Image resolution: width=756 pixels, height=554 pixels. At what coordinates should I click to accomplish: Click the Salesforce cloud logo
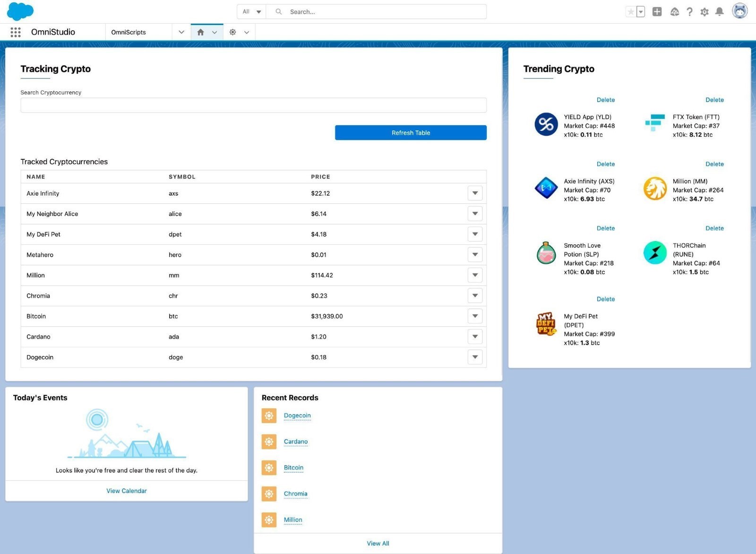point(20,11)
